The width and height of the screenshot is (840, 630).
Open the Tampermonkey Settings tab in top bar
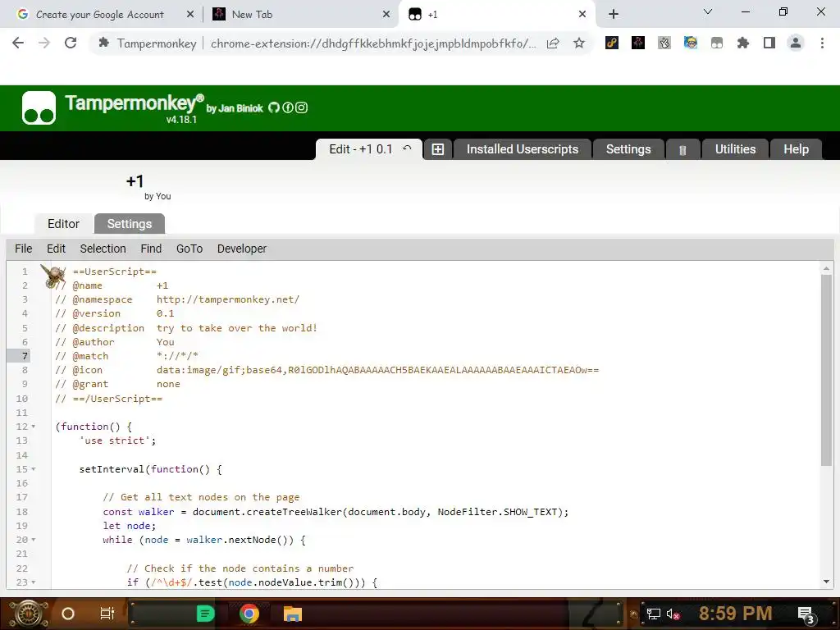pos(628,149)
